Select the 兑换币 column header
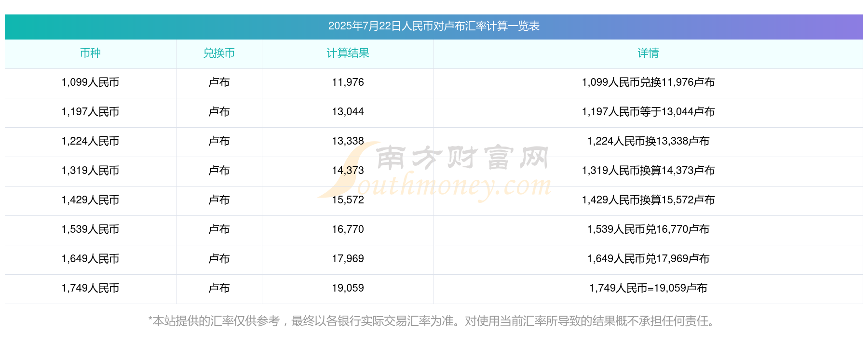Viewport: 868px width, 347px height. 219,53
